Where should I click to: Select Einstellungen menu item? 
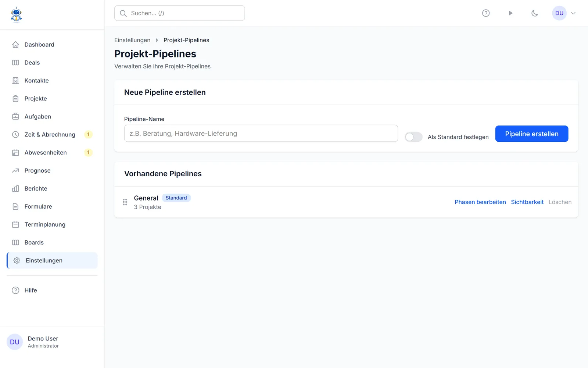[52, 261]
